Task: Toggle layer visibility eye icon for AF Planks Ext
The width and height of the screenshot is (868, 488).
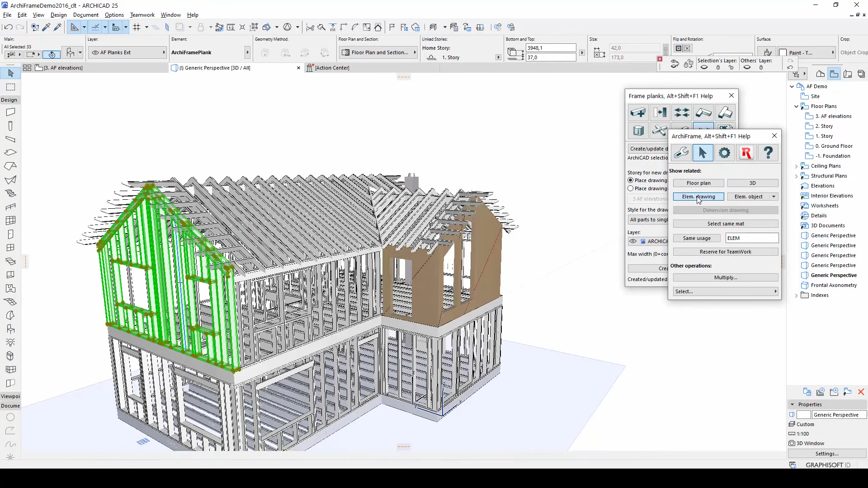Action: tap(95, 52)
